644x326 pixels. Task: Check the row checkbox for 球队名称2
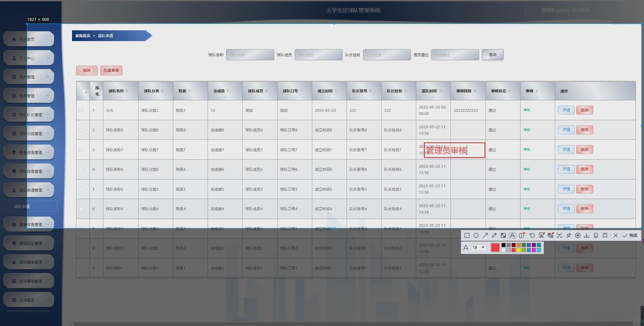tap(81, 248)
